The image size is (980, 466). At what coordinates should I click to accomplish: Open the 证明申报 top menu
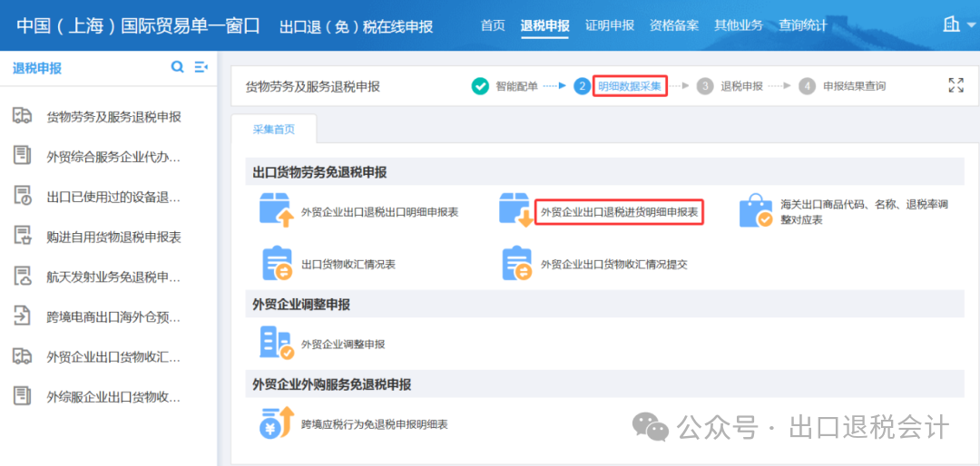609,25
